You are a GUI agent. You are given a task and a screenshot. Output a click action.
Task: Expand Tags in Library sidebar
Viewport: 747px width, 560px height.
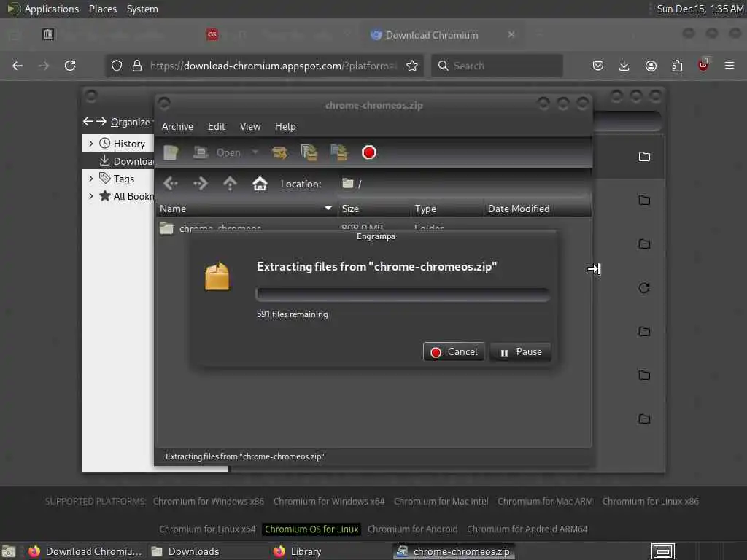(91, 179)
